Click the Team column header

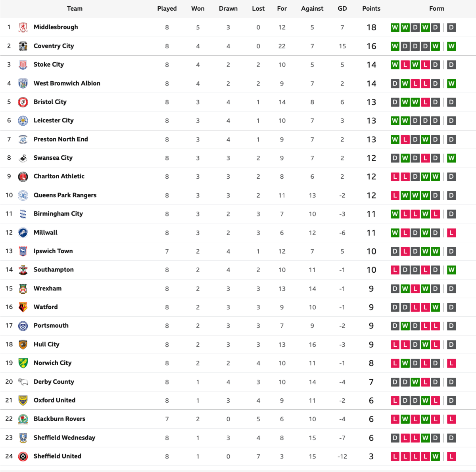[75, 8]
